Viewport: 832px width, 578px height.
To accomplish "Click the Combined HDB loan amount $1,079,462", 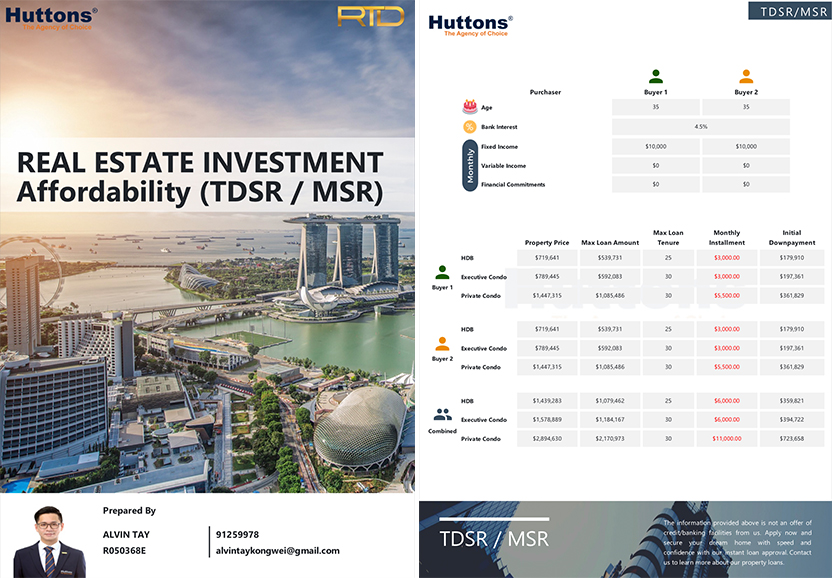I will (610, 401).
